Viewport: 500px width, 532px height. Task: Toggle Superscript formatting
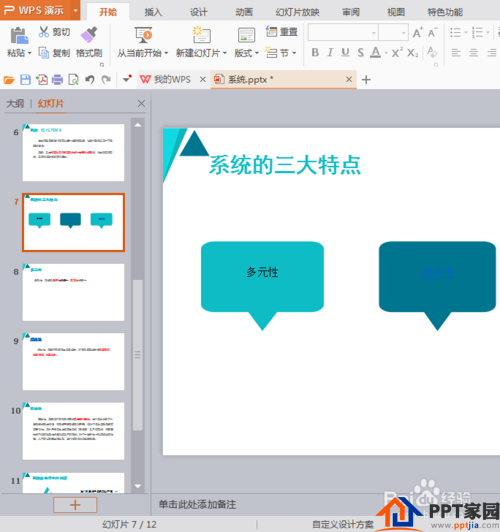(397, 53)
